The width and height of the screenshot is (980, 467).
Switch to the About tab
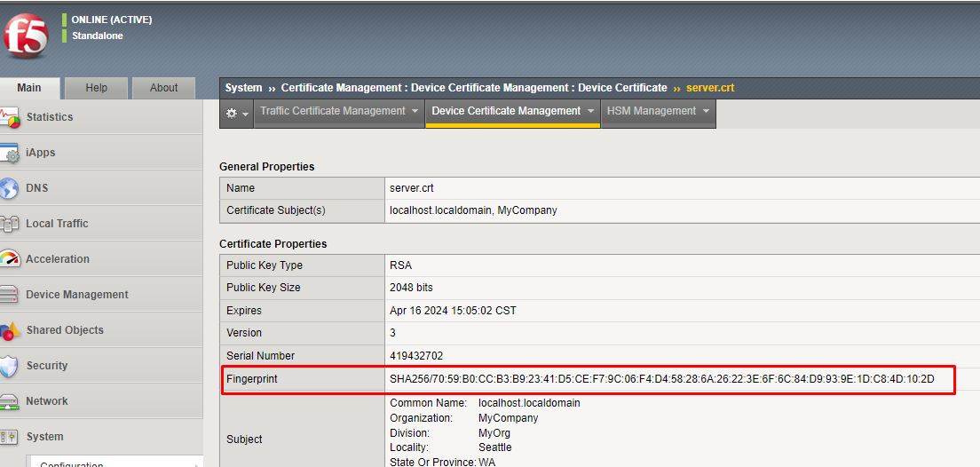(x=164, y=88)
